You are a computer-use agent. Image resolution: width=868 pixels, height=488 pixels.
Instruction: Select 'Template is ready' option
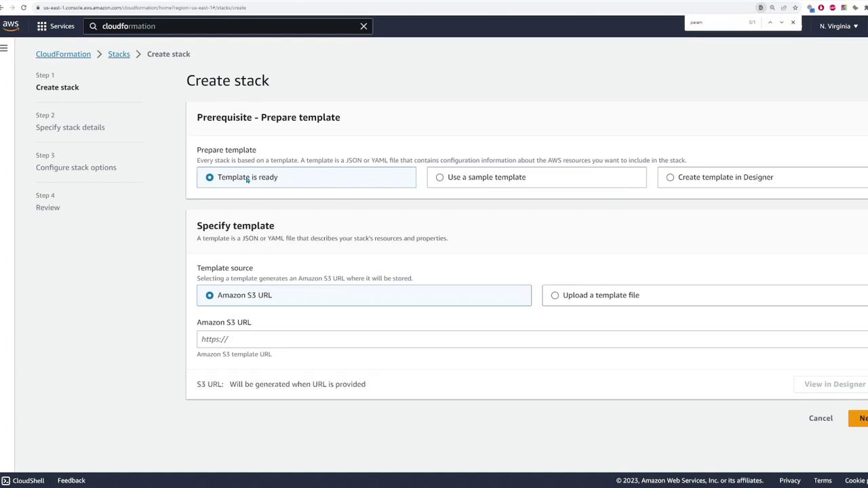click(210, 178)
